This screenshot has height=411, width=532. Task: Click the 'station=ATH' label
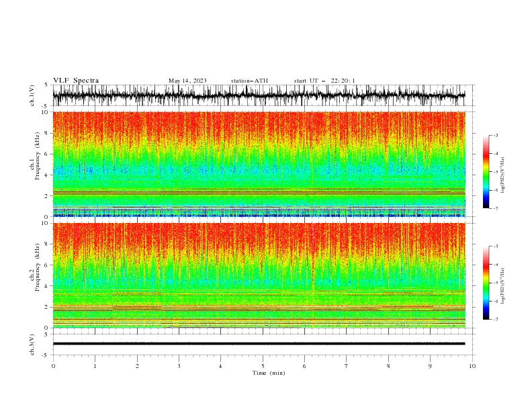tap(249, 81)
